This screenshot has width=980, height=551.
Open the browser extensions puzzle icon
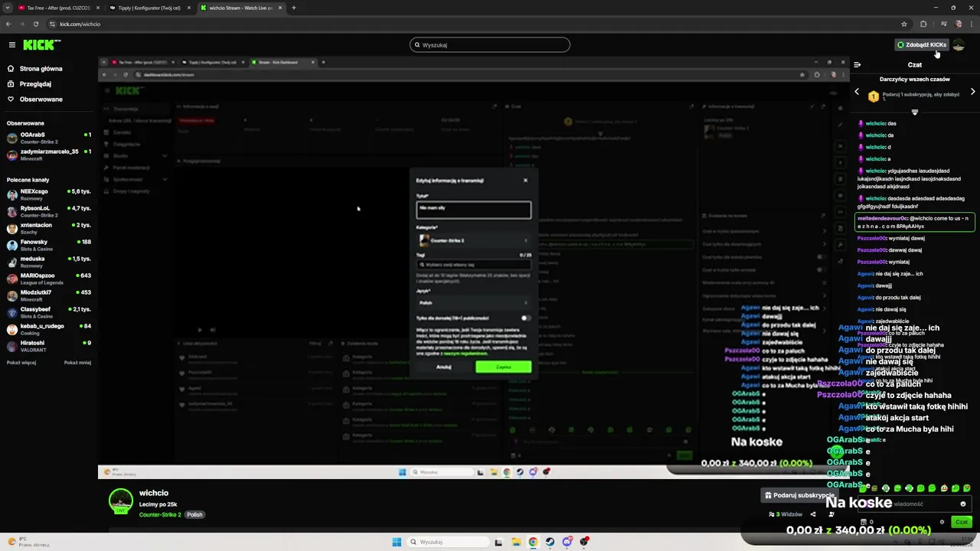tap(923, 24)
